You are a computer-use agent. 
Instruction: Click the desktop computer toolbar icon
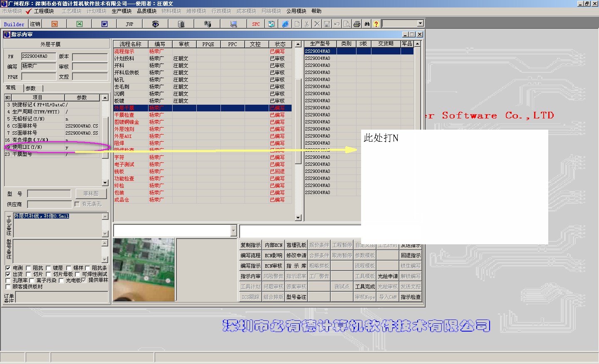pos(233,24)
